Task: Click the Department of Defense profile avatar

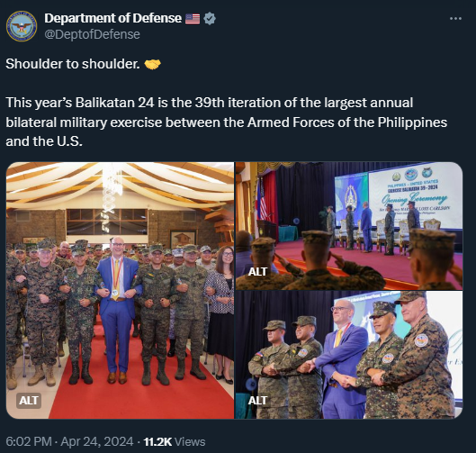Action: point(22,26)
